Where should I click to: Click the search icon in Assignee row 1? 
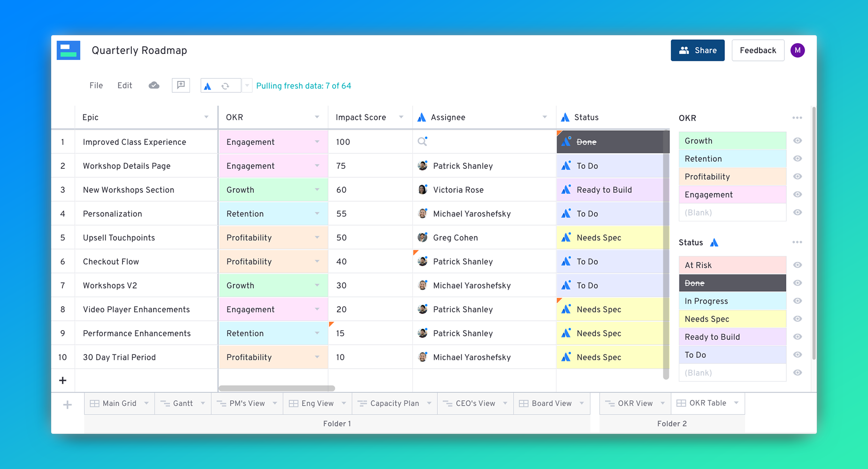point(422,142)
